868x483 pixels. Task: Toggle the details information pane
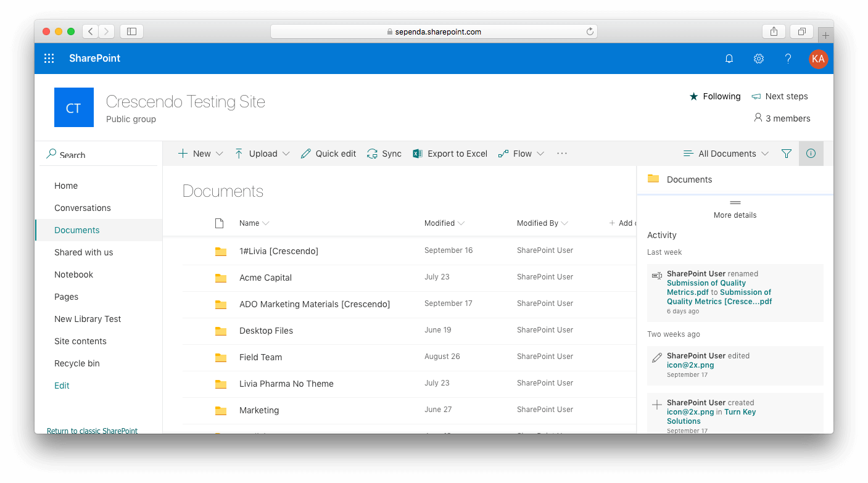[811, 153]
